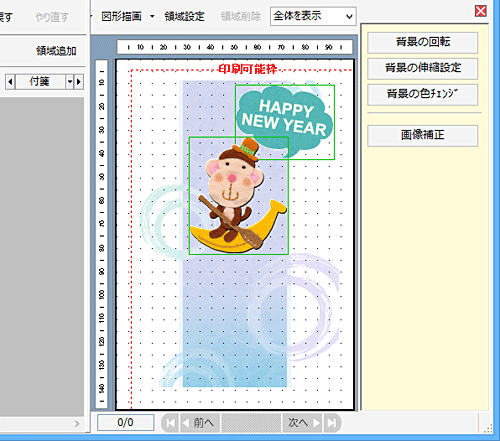Click 領域設定 in the toolbar
This screenshot has height=441, width=500.
pos(184,16)
